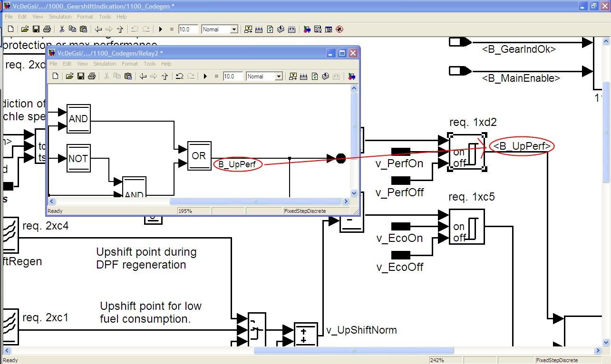Click Save icon in main Codegen window toolbar
The width and height of the screenshot is (611, 364).
coord(36,29)
